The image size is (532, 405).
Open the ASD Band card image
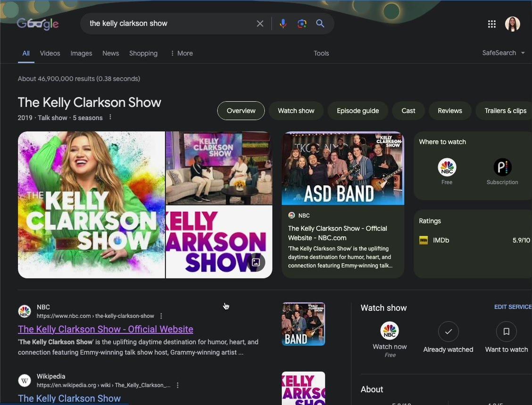click(x=343, y=168)
